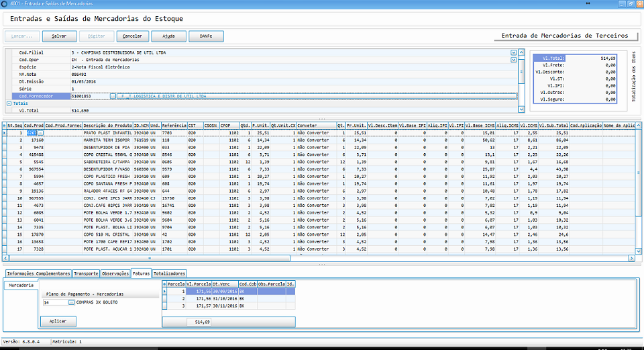Sort by the Descrição do Produto column header
Screen dimensions: 644x350
[108, 126]
